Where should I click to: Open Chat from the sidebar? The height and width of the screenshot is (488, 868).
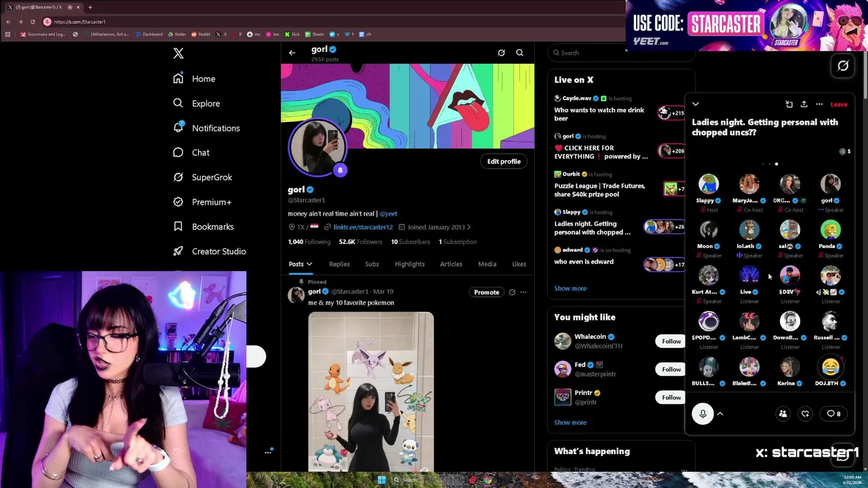coord(191,152)
